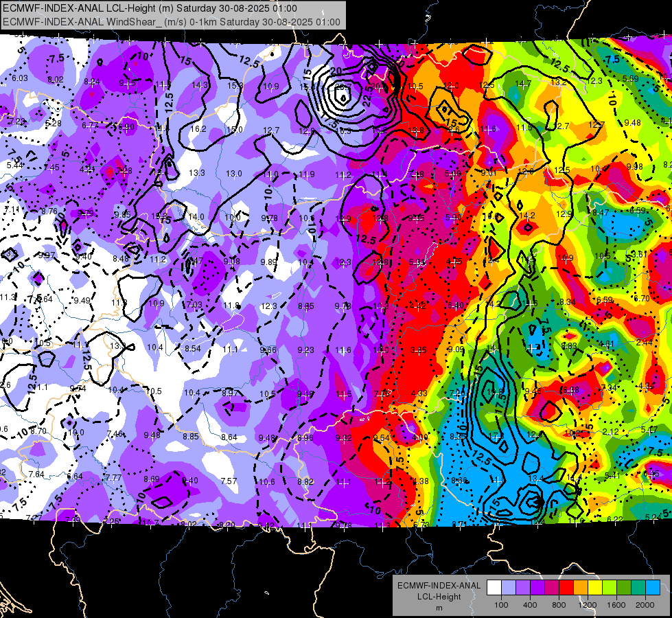Click the dark green legend swatch
Screen dimensions: 672x618
coord(624,588)
